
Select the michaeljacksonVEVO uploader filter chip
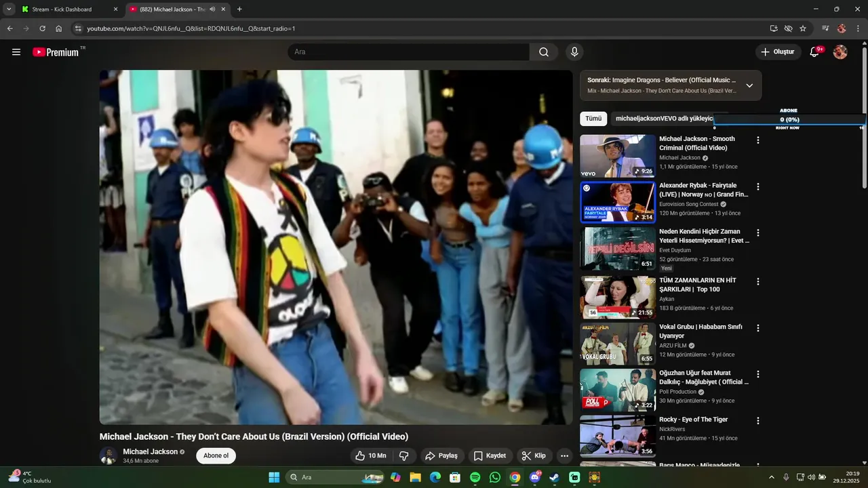pos(665,119)
